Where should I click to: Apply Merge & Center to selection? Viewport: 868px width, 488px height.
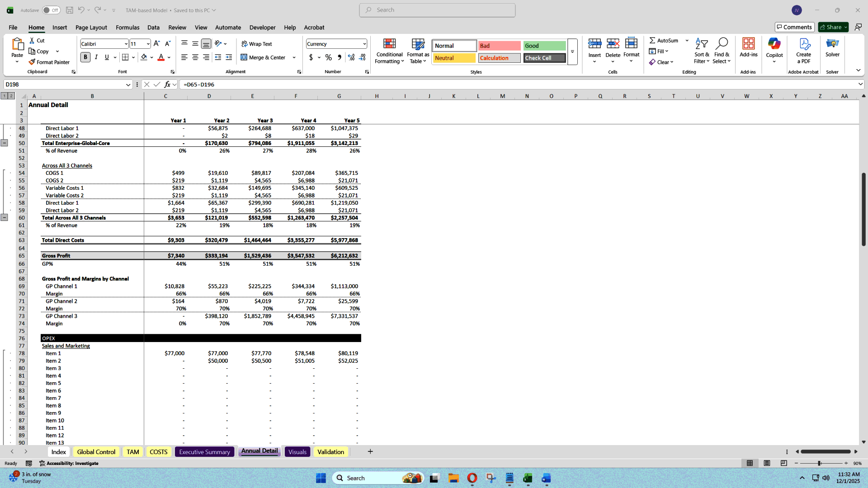pos(264,57)
